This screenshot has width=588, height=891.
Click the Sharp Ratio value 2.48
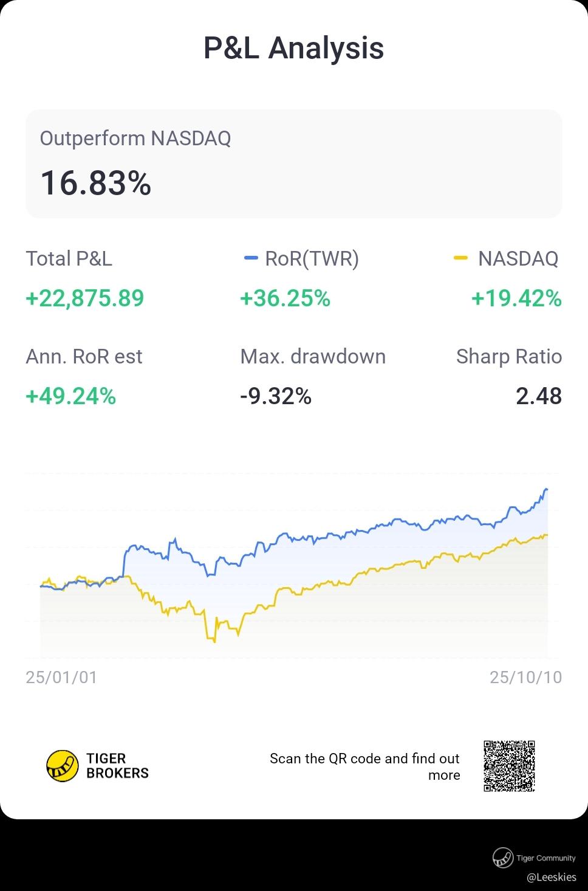coord(538,396)
